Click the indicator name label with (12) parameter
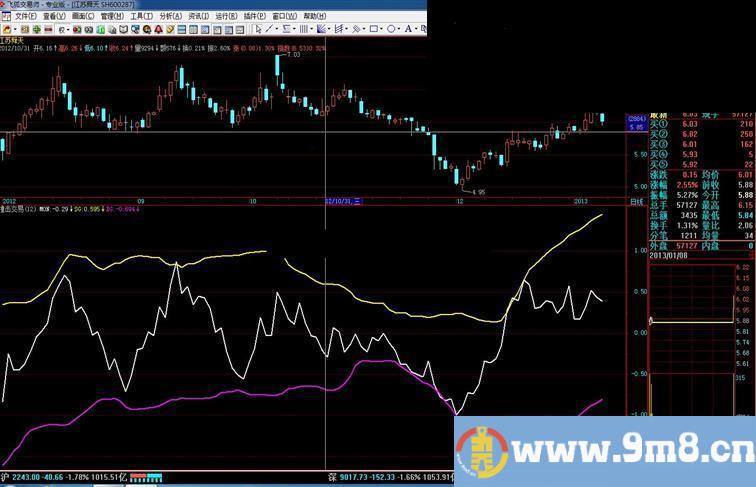Screen dimensions: 756x487 pos(18,209)
